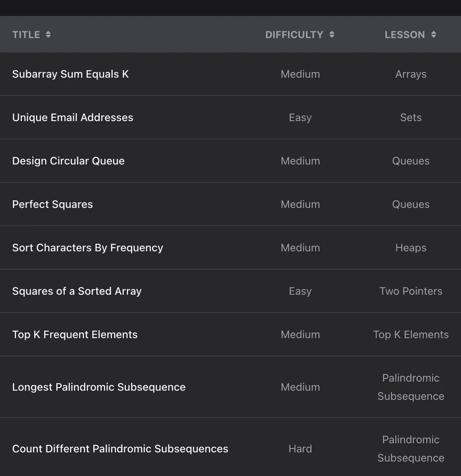Select the DIFFICULTY column header
461x476 pixels.
tap(294, 34)
